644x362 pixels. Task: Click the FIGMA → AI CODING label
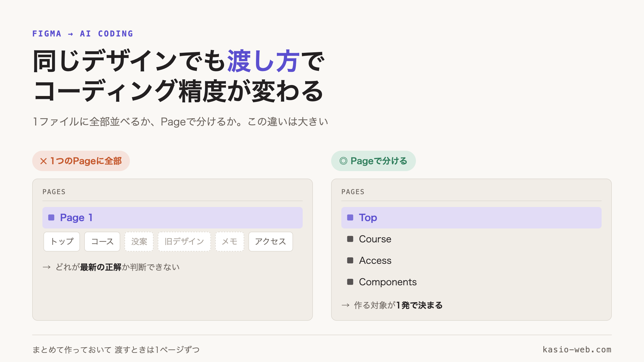coord(83,34)
